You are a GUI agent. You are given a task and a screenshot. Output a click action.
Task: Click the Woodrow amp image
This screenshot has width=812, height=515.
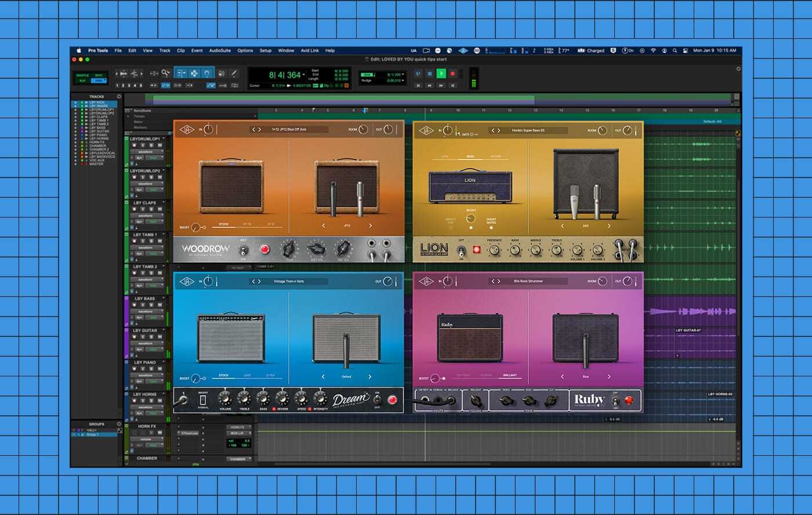(x=231, y=186)
